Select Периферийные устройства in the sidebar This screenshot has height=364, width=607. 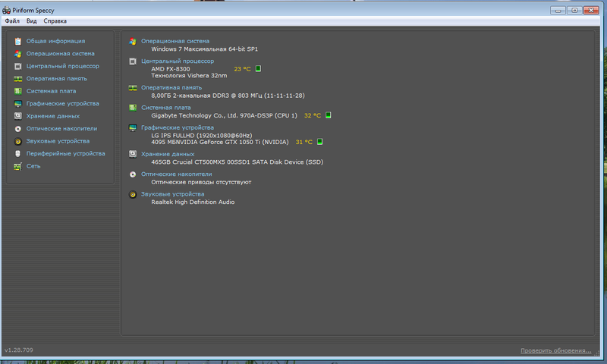point(66,154)
